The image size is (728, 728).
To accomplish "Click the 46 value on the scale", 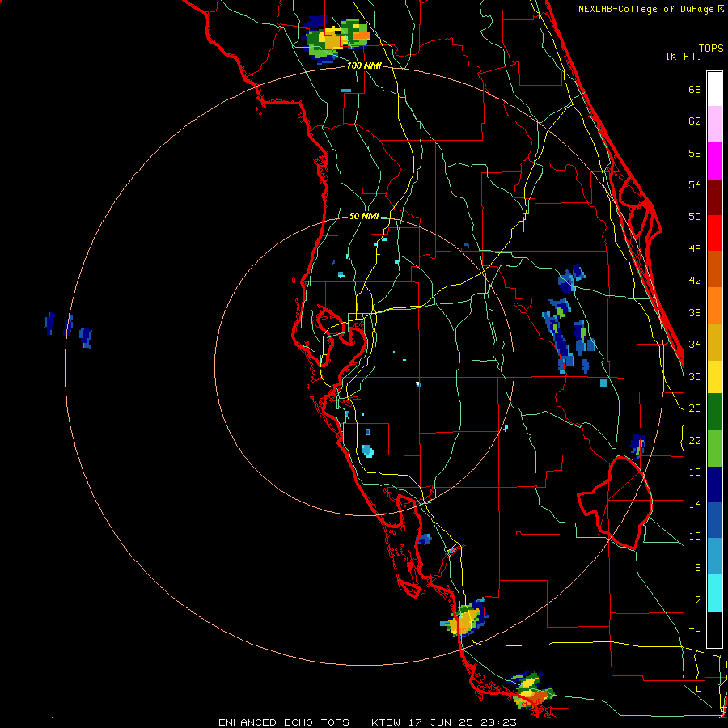I will tap(695, 249).
